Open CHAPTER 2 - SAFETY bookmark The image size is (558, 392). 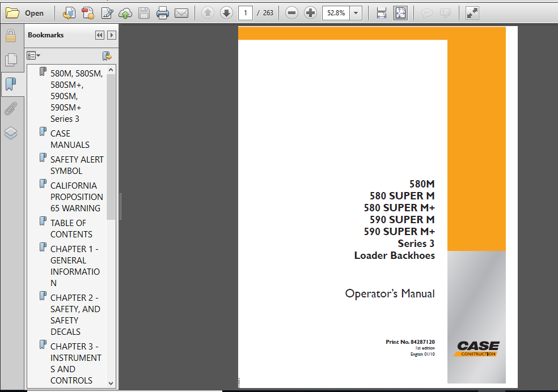(75, 314)
